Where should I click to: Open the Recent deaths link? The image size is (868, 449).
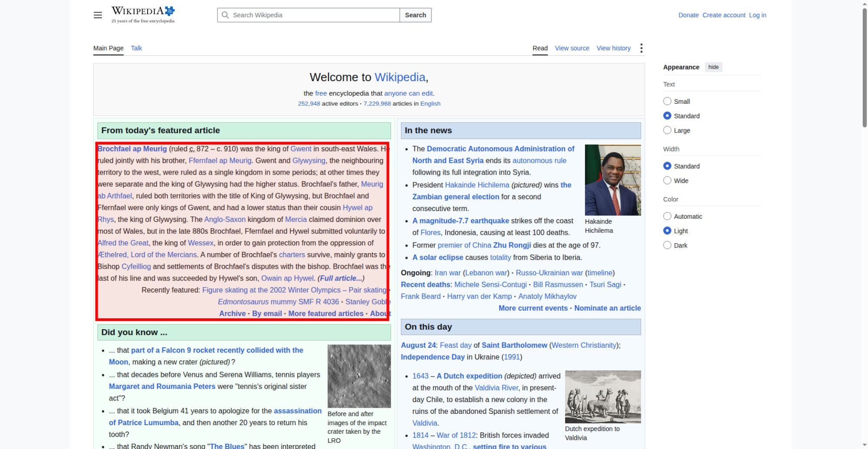click(x=426, y=285)
